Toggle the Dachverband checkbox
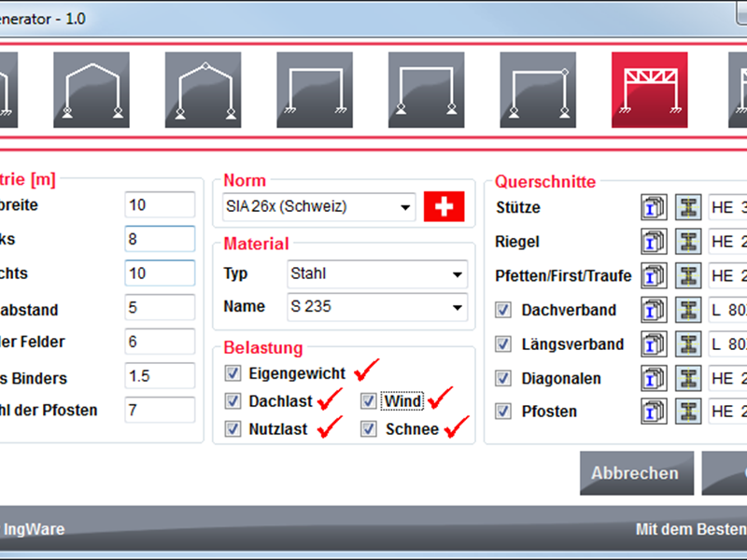747x560 pixels. click(503, 310)
